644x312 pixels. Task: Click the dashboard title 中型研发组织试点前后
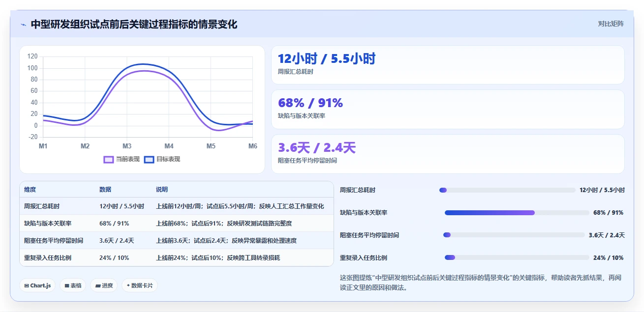(x=134, y=25)
